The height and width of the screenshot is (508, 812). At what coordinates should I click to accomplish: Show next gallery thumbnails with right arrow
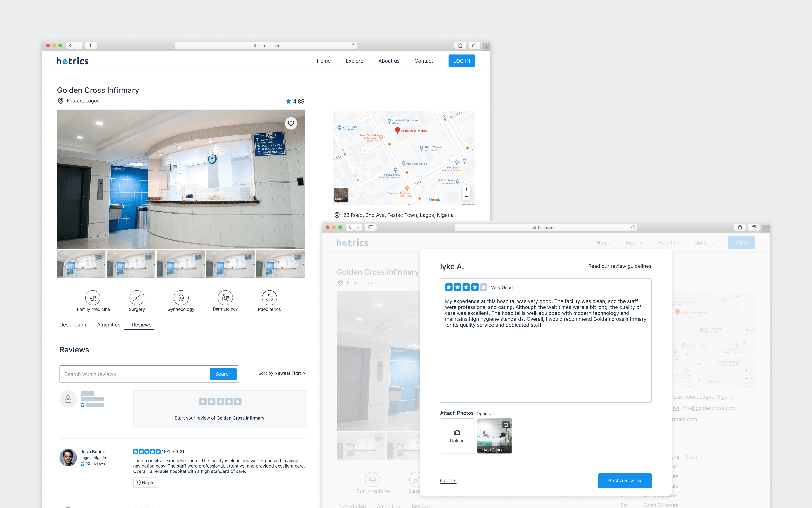pos(296,264)
